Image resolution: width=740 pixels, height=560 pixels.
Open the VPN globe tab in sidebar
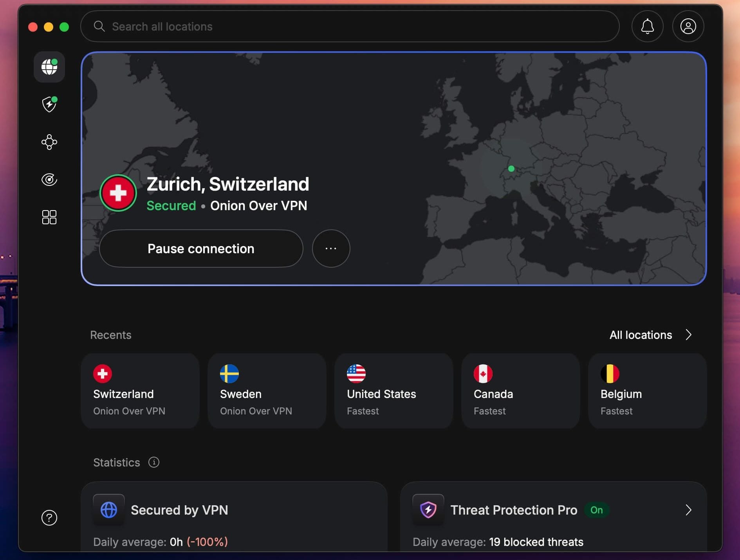49,67
